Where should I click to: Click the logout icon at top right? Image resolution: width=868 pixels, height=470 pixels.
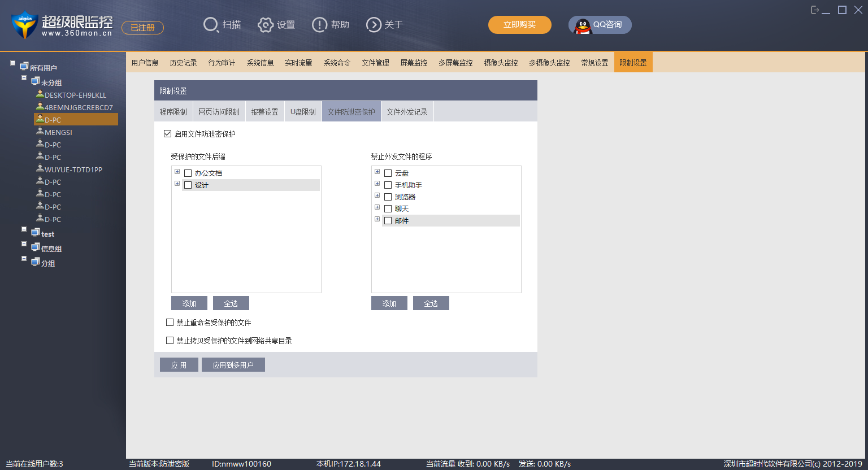[x=814, y=10]
